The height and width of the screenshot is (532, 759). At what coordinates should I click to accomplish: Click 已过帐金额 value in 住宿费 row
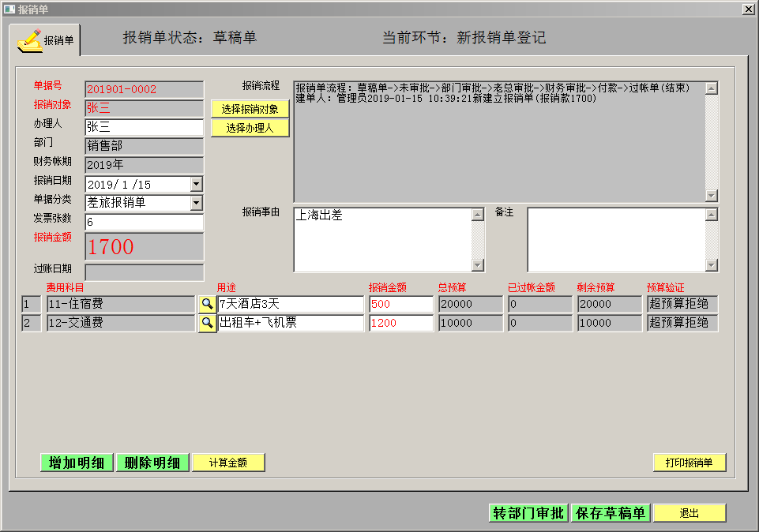tap(540, 304)
